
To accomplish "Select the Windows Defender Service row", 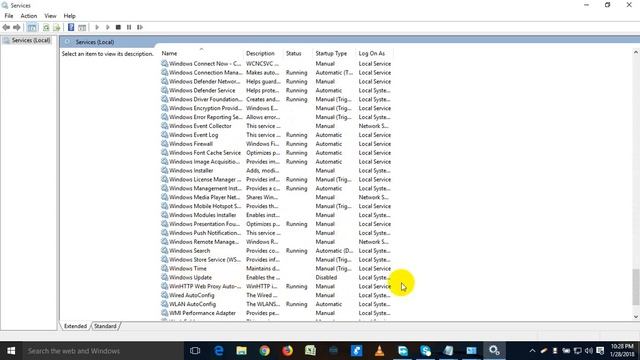I will 276,90.
